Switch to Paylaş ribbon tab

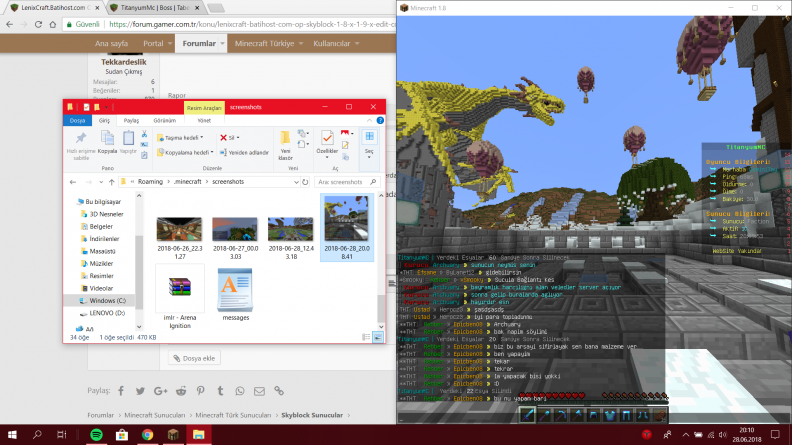(131, 120)
